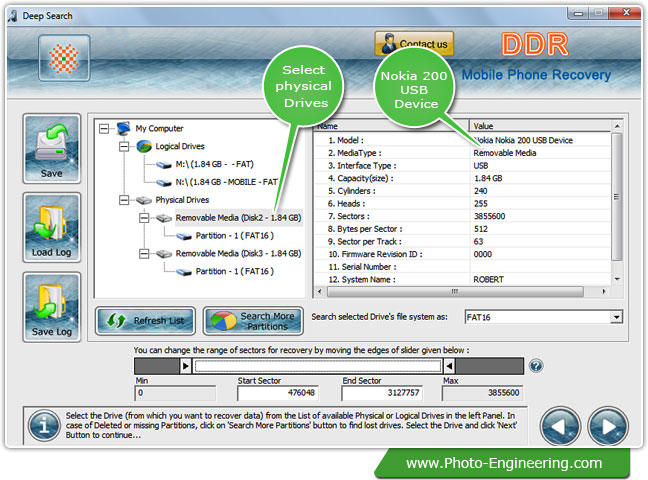Open the Contact us button
Image resolution: width=648 pixels, height=480 pixels.
(414, 44)
